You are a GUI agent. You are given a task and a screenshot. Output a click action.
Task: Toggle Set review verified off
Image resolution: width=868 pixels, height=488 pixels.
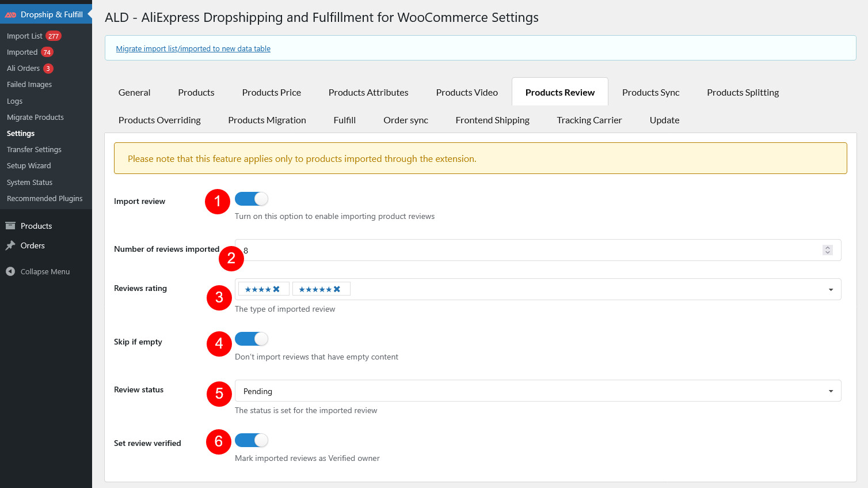coord(252,440)
